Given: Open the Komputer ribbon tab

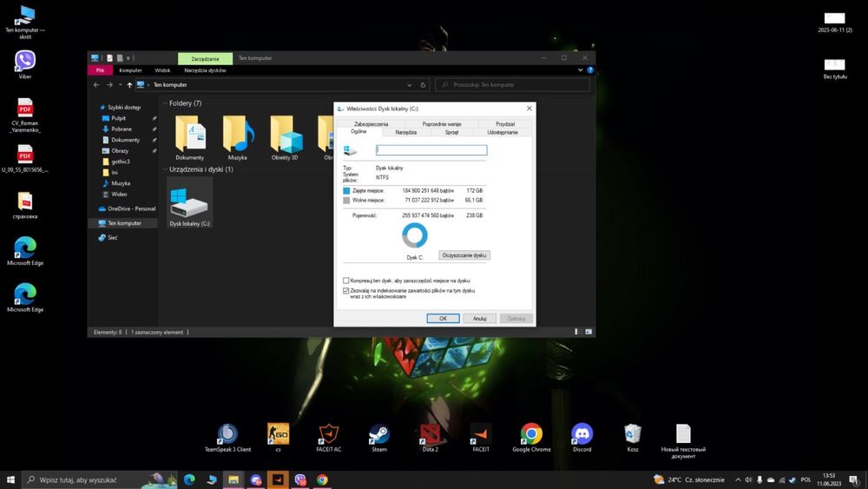Looking at the screenshot, I should 131,70.
